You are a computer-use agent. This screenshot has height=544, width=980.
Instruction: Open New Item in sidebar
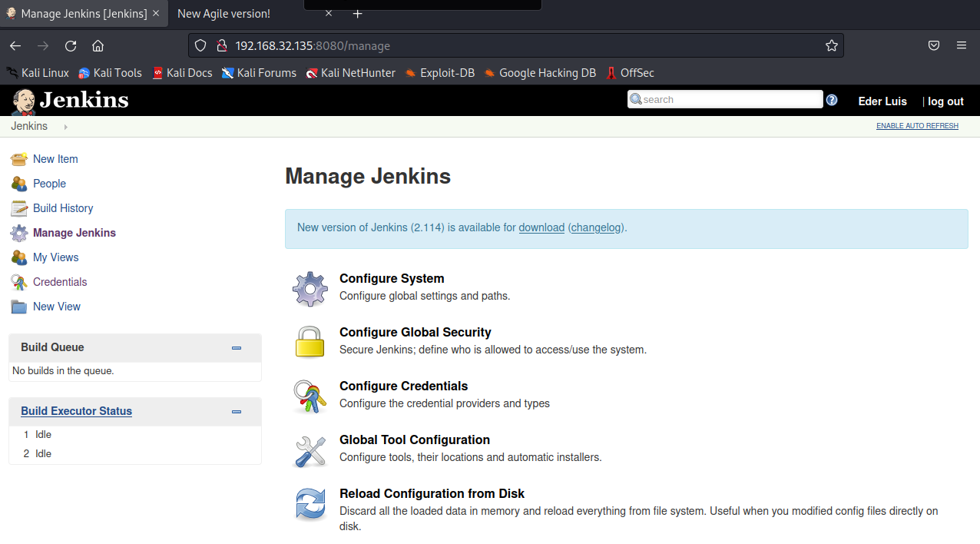[55, 159]
